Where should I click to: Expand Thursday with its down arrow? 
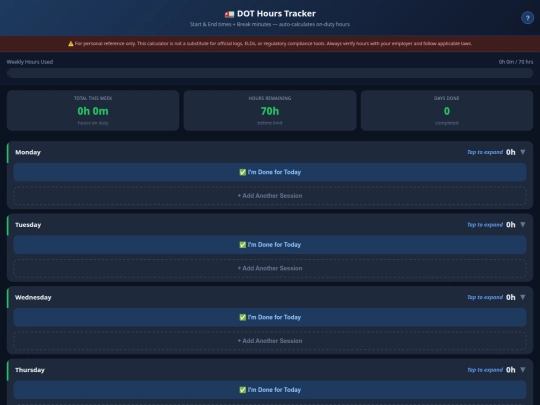[522, 370]
